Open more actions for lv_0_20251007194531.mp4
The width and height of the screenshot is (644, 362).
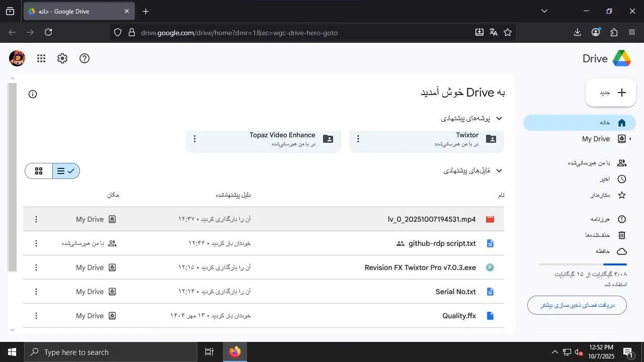click(36, 219)
